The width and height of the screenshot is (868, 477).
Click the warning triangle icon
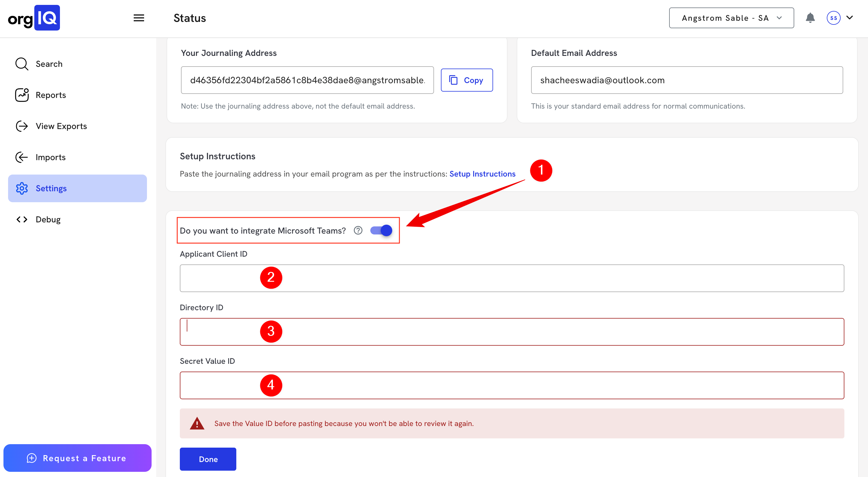(197, 423)
